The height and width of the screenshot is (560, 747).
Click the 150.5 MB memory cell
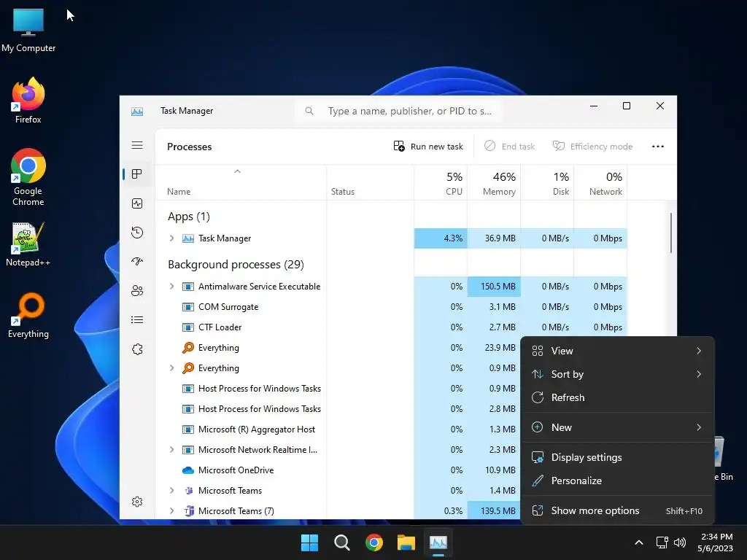494,287
